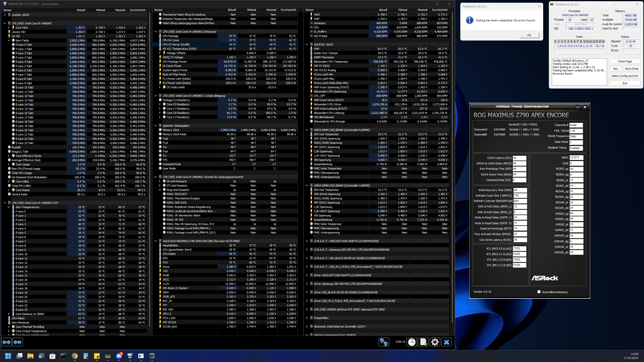The width and height of the screenshot is (644, 362).
Task: Open the command prompt taskbar icon
Action: click(63, 356)
